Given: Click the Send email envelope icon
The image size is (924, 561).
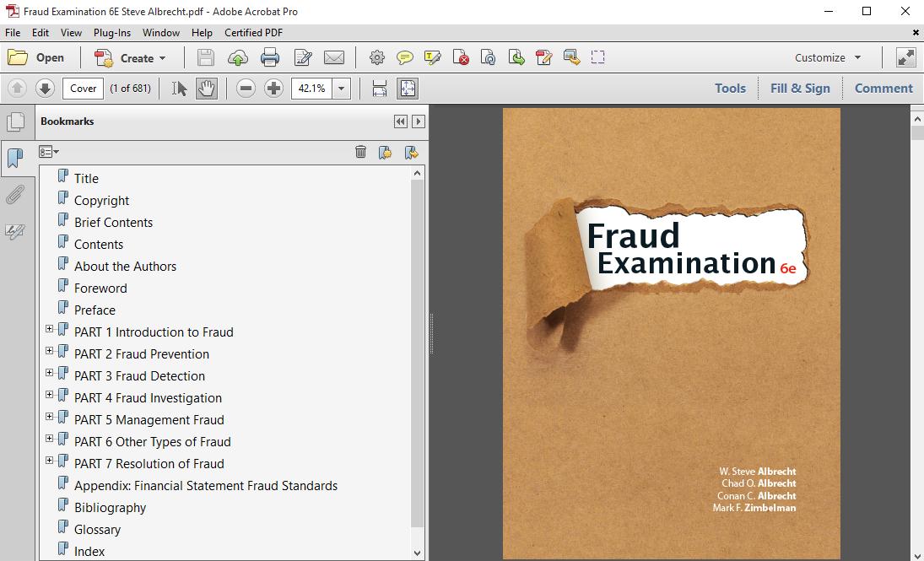Looking at the screenshot, I should [x=334, y=57].
